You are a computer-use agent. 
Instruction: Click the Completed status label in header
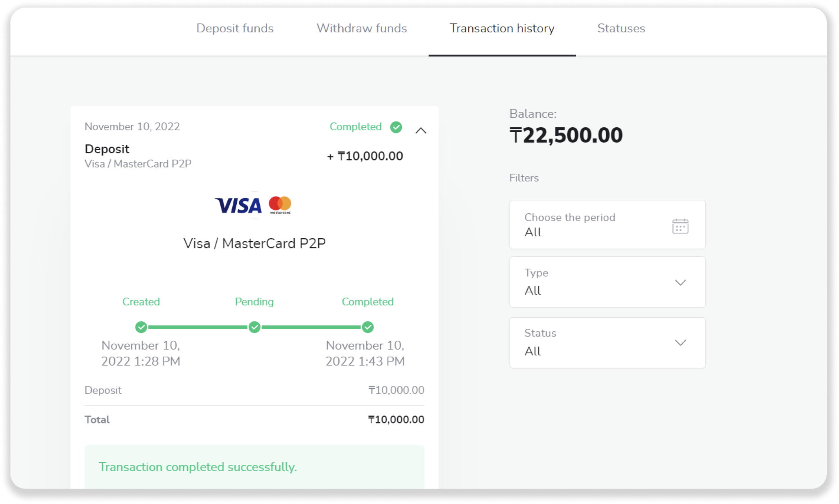(355, 127)
